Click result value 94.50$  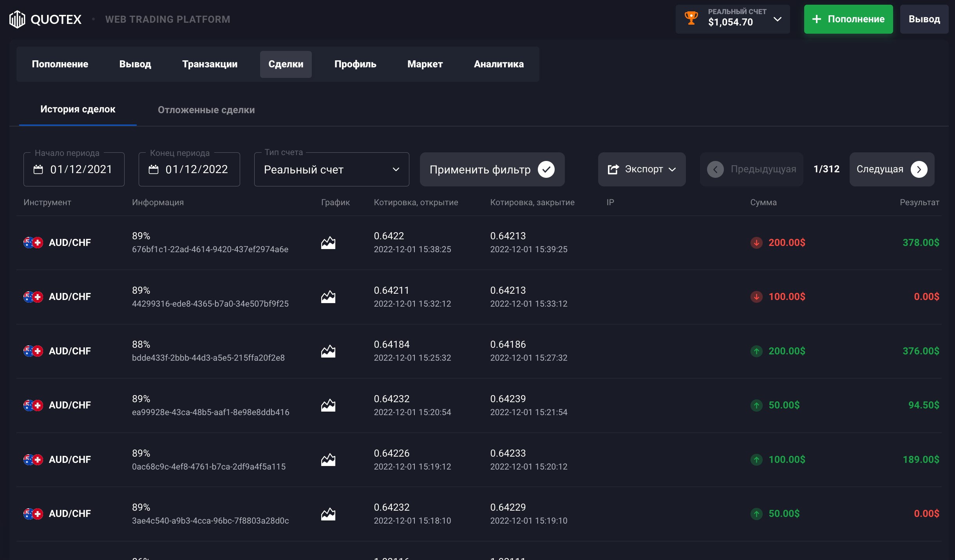924,405
